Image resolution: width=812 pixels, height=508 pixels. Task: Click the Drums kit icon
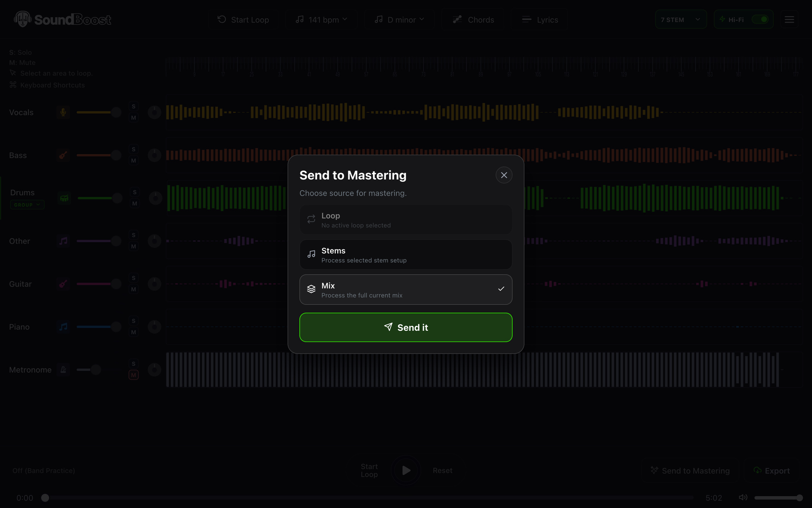coord(64,198)
